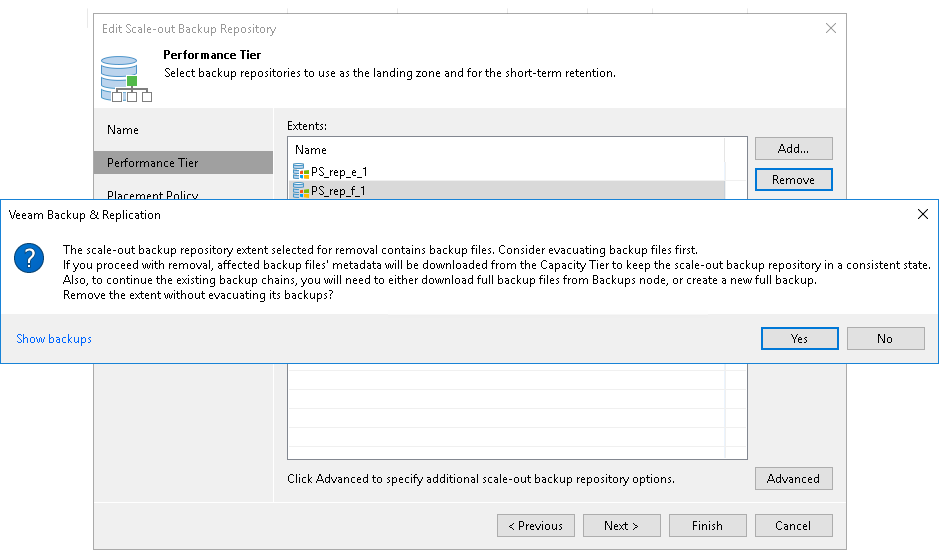The image size is (939, 550).
Task: Click the PS_rep_f_1 repository icon
Action: tap(300, 190)
